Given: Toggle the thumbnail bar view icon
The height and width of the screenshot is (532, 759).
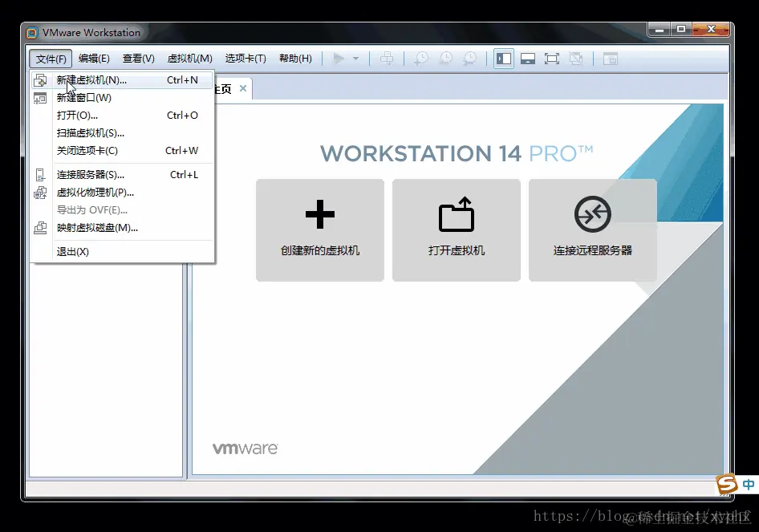Looking at the screenshot, I should [x=528, y=59].
